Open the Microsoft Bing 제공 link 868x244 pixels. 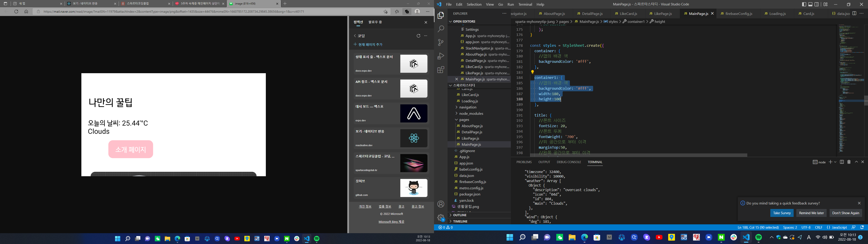pos(391,222)
